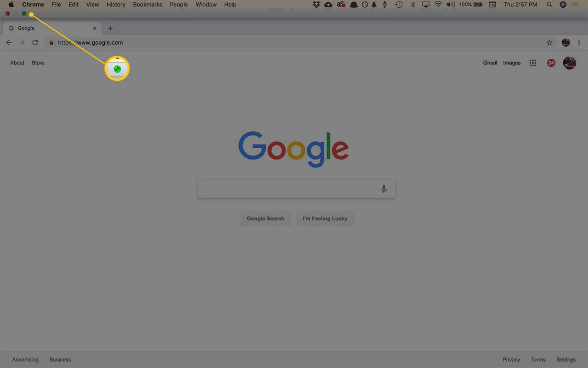The image size is (588, 368).
Task: Go to Google Images
Action: [x=512, y=63]
